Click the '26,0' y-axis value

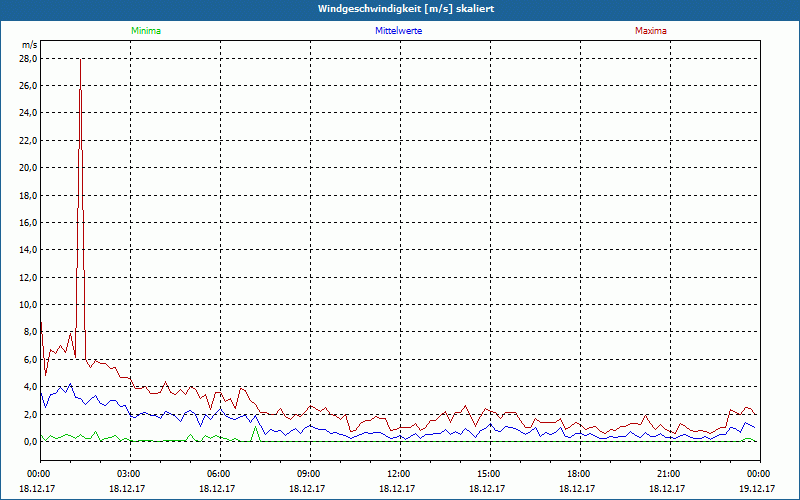pos(29,86)
